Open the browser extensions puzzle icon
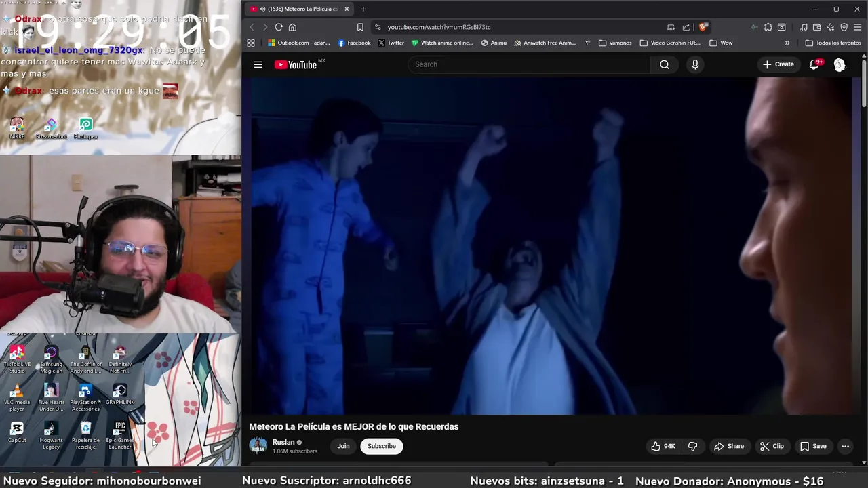 pyautogui.click(x=768, y=27)
